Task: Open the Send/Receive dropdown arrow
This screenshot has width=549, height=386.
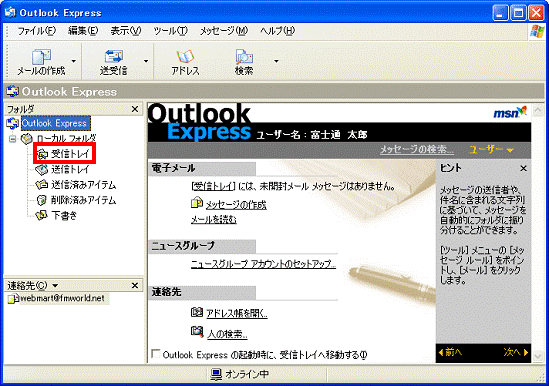Action: [146, 61]
